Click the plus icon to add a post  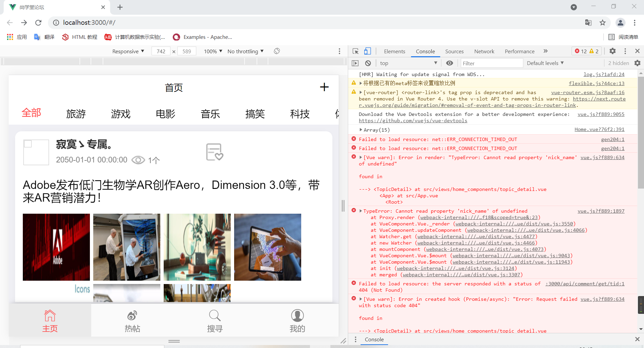(324, 87)
